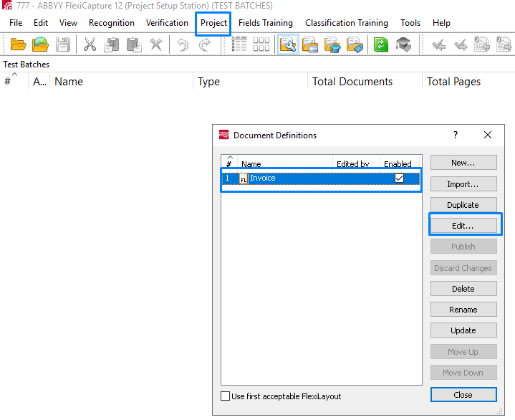Sort batches by Type column header
Image resolution: width=515 pixels, height=420 pixels.
pyautogui.click(x=250, y=82)
